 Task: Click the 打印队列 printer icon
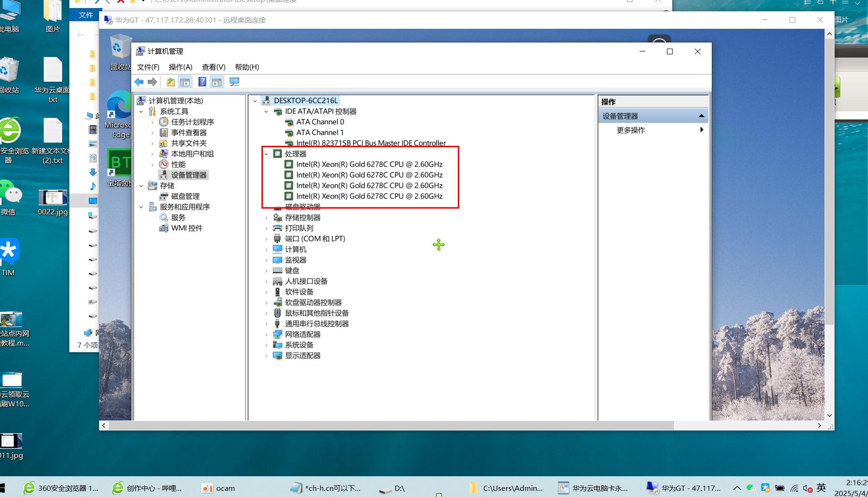(278, 228)
